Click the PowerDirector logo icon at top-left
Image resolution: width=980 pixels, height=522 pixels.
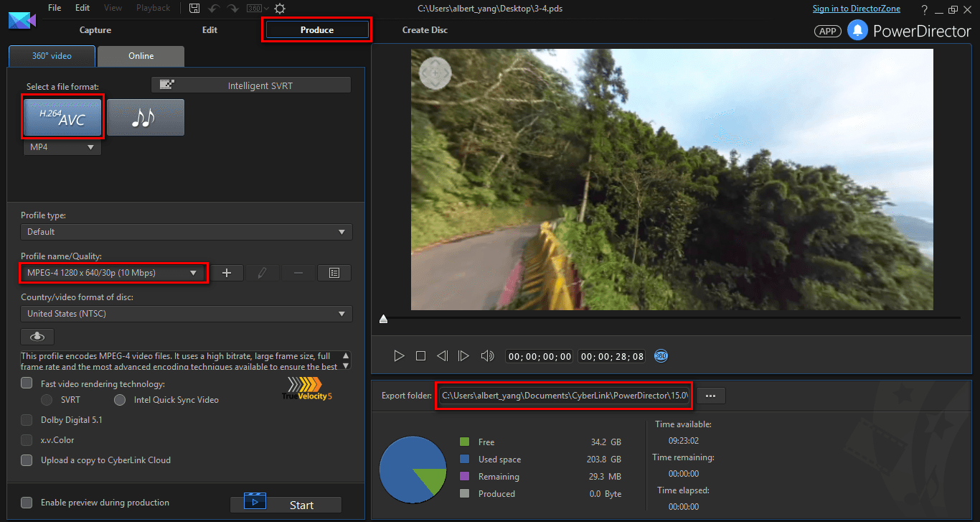coord(22,19)
